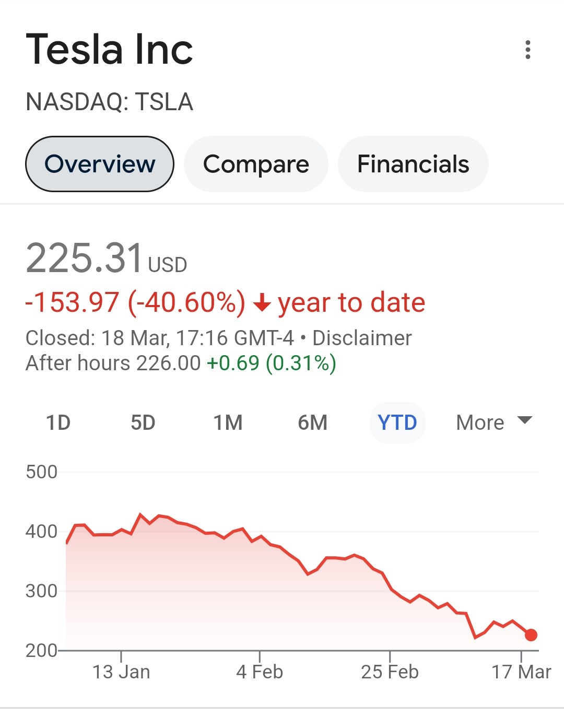Click the 25 Feb date marker

(x=390, y=672)
